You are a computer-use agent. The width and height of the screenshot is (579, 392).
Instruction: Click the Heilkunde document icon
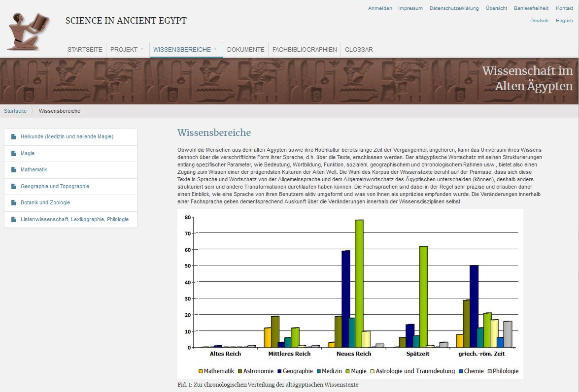(x=13, y=137)
